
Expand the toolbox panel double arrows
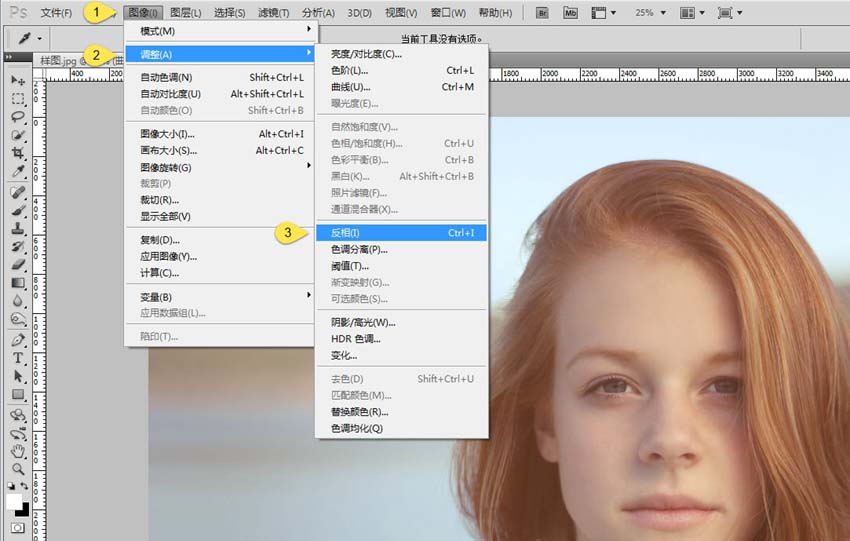[x=9, y=56]
